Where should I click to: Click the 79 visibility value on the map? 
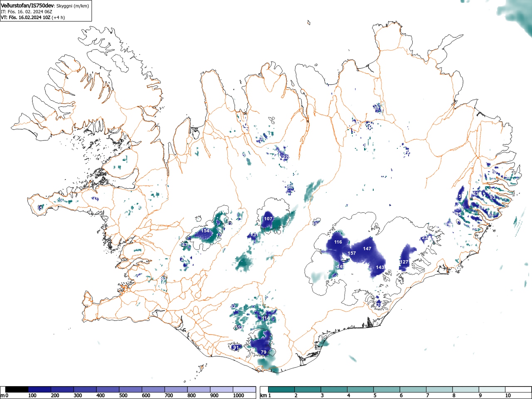coord(264,352)
